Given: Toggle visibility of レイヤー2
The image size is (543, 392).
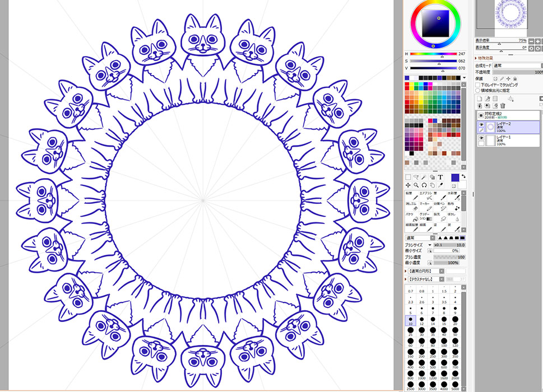Looking at the screenshot, I should point(481,124).
